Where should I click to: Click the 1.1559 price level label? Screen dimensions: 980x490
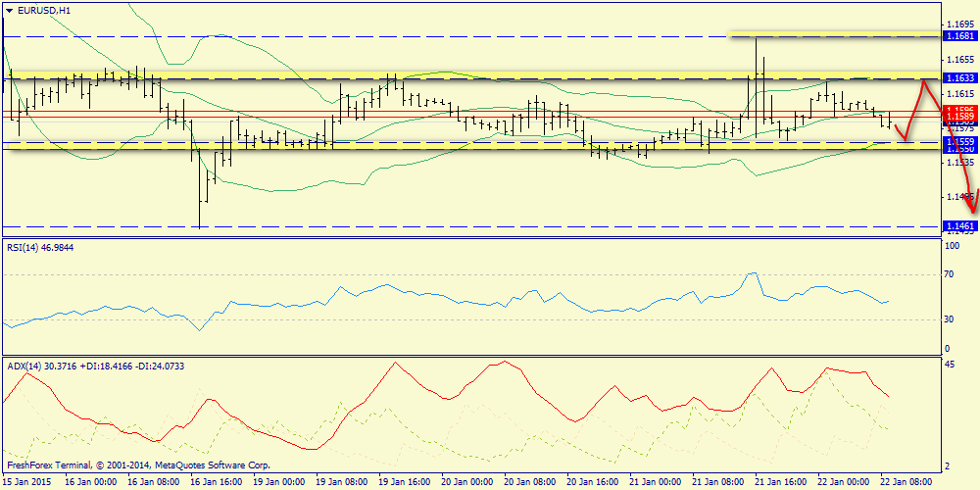click(x=960, y=142)
